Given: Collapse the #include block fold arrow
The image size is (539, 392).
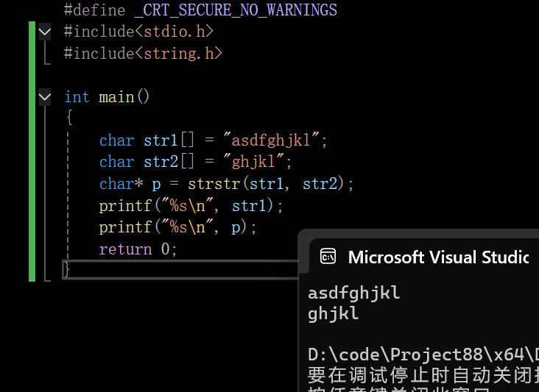Looking at the screenshot, I should (x=45, y=32).
